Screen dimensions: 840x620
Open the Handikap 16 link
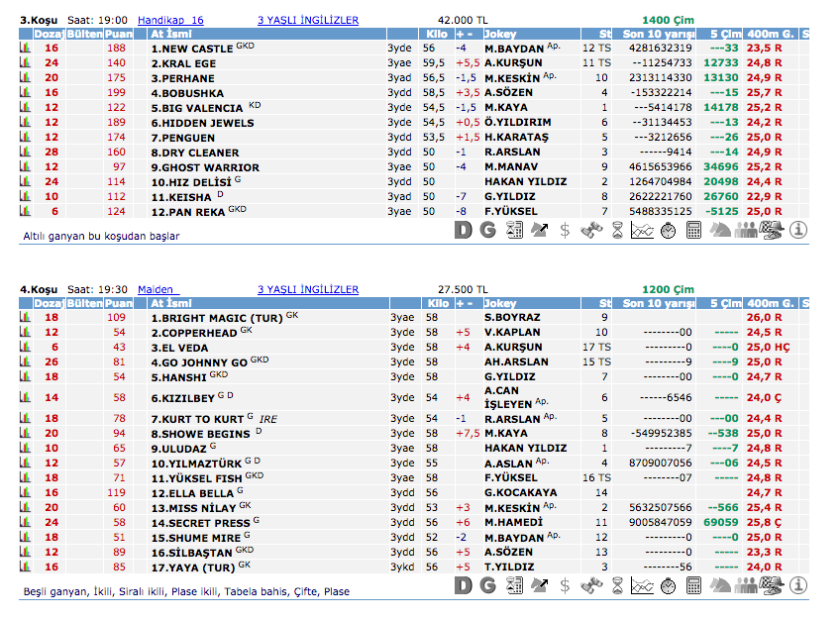point(170,20)
